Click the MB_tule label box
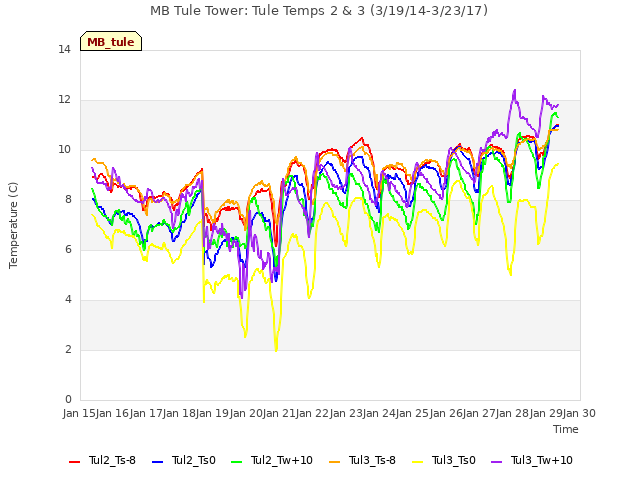 [111, 41]
